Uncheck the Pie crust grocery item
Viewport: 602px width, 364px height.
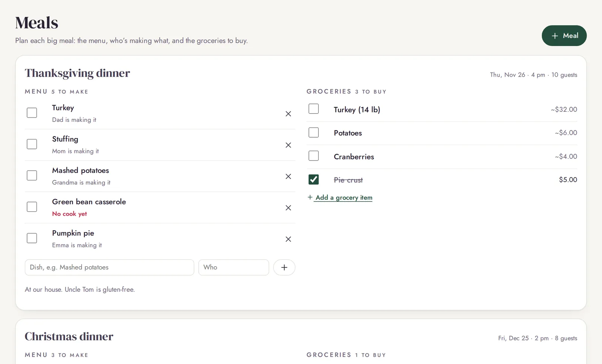pyautogui.click(x=313, y=179)
